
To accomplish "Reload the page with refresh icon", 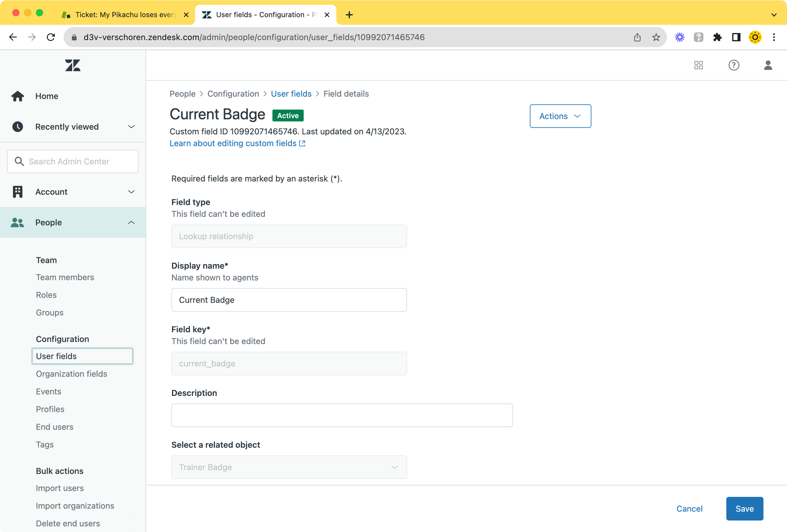I will (x=51, y=37).
